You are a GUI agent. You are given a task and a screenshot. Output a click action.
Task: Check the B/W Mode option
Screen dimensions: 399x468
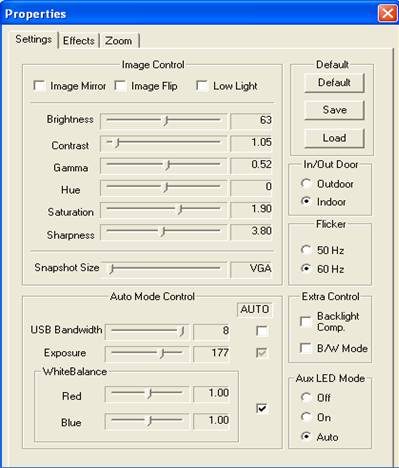coord(305,348)
